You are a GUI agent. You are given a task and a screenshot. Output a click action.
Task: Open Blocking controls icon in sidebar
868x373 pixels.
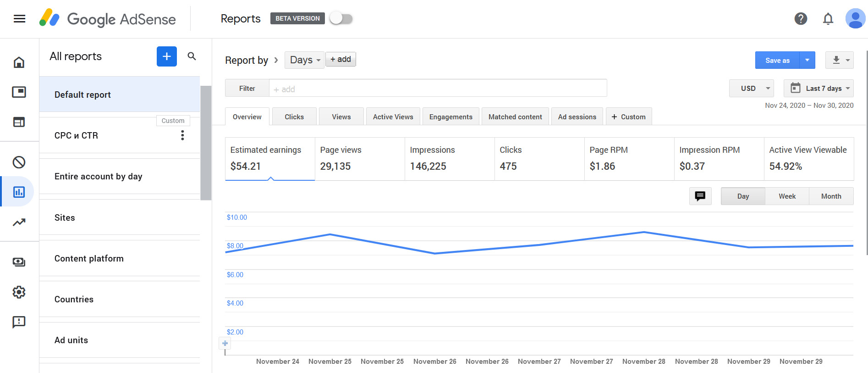pos(19,162)
